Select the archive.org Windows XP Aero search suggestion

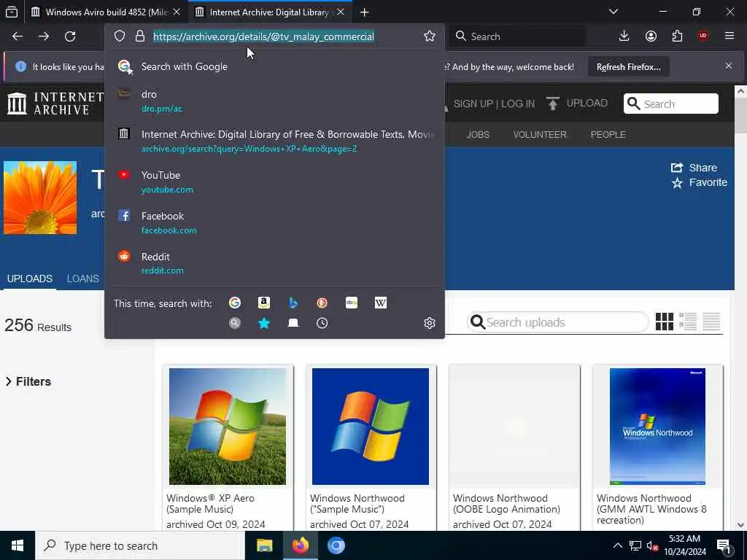274,141
